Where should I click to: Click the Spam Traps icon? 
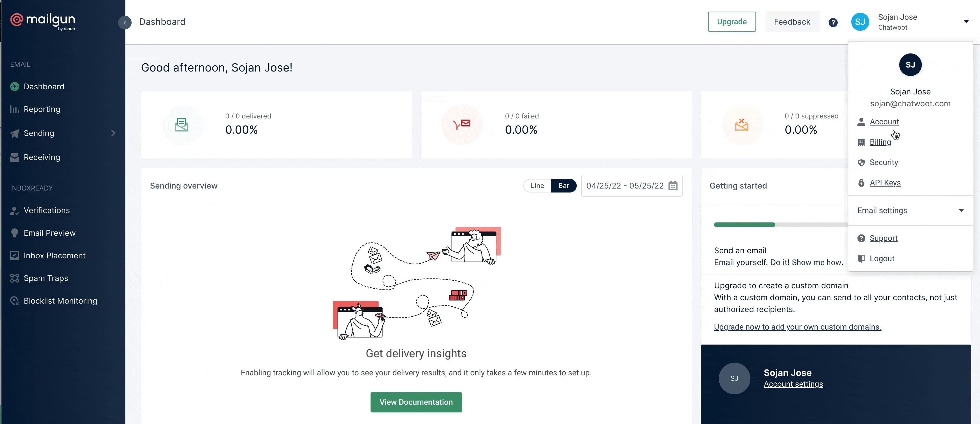[x=14, y=278]
